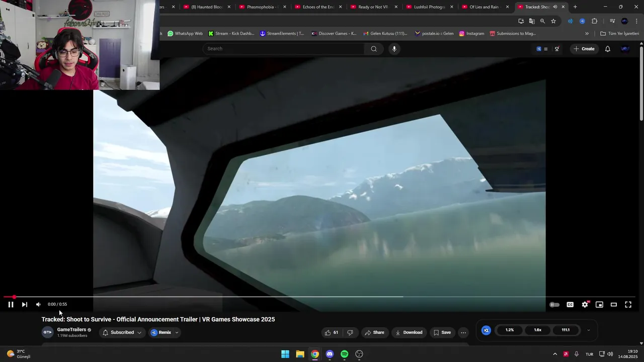Open the GameTrailers channel name link

71,330
